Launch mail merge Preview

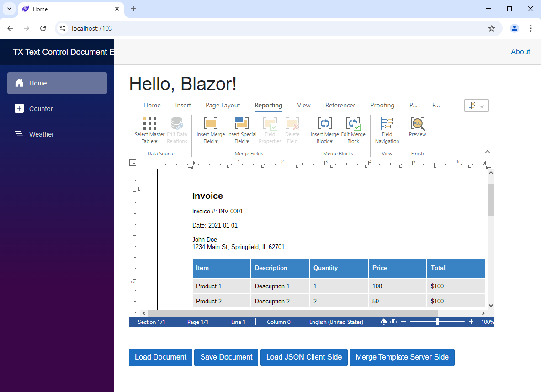(417, 127)
